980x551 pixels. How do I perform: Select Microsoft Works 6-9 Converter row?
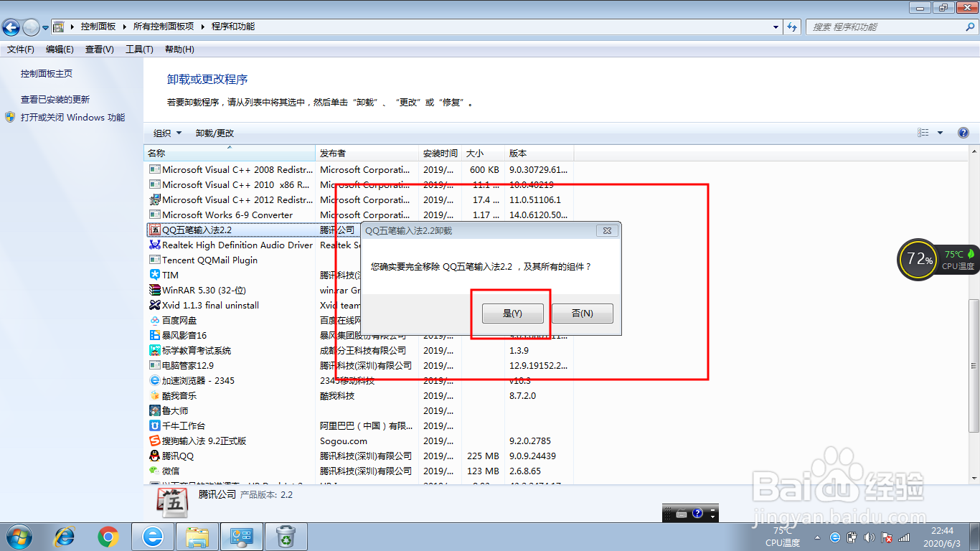pyautogui.click(x=359, y=215)
